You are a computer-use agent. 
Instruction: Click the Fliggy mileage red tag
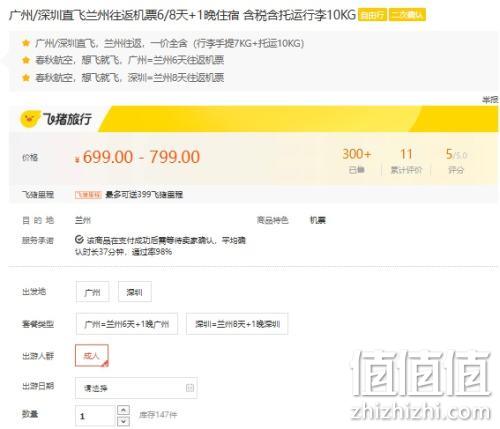(88, 195)
